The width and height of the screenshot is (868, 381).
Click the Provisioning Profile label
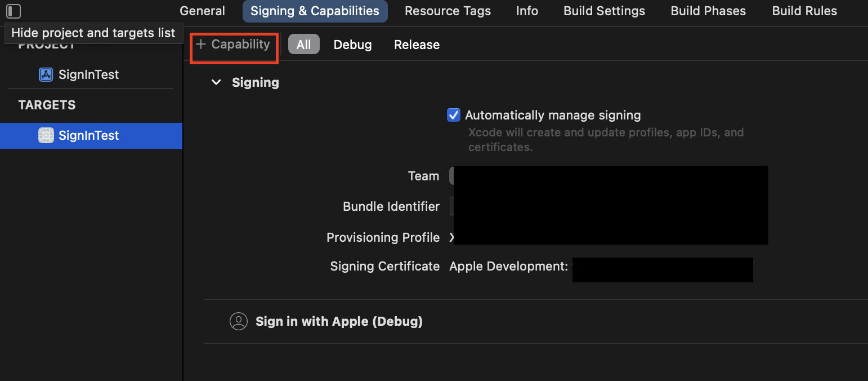point(383,237)
